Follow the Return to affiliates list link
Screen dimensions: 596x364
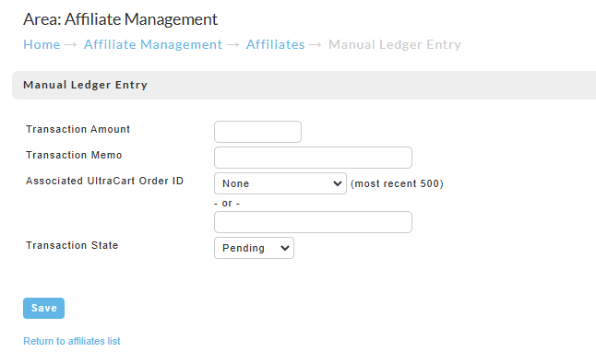(x=72, y=341)
